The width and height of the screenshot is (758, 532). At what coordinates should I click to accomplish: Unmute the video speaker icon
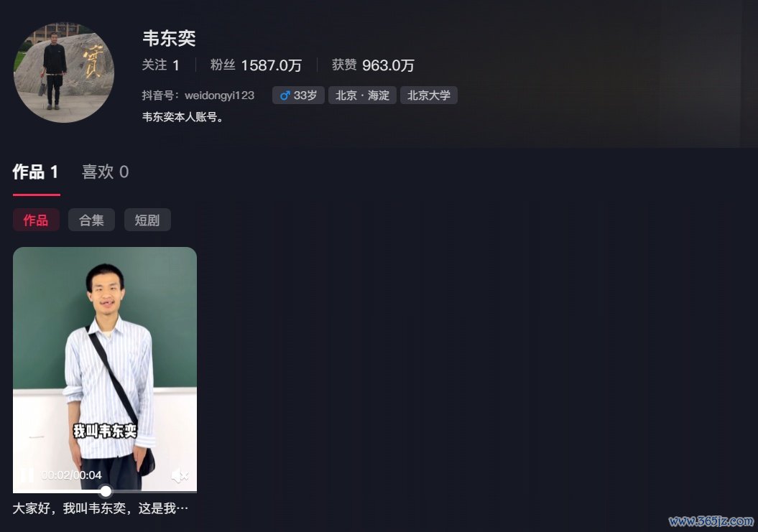180,475
